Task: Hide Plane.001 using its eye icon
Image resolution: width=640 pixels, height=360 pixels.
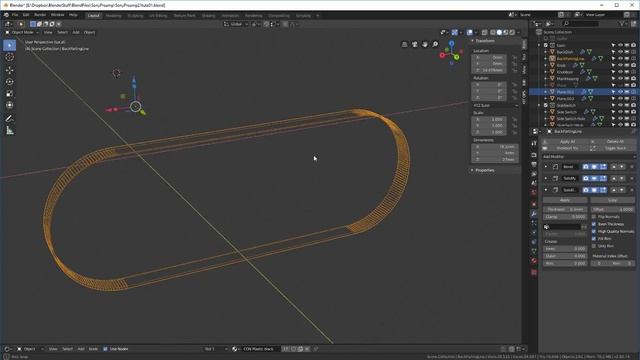Action: pyautogui.click(x=620, y=92)
